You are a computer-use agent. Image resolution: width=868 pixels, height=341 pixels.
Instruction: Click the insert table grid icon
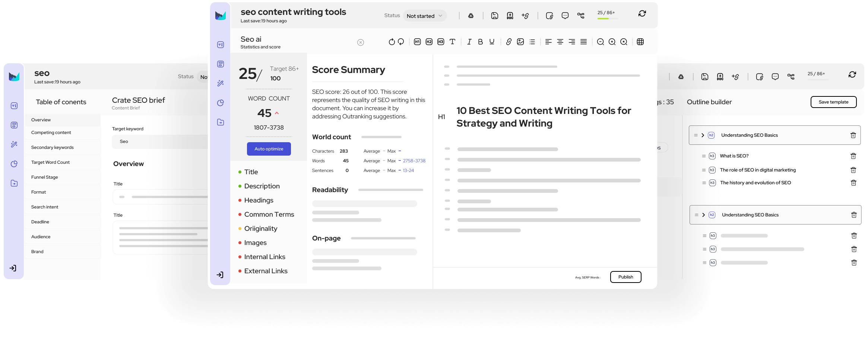[640, 42]
